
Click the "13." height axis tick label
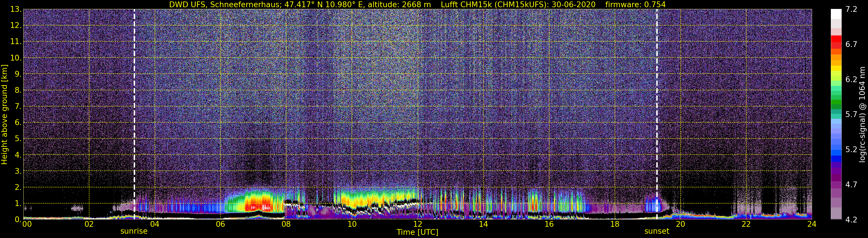click(16, 10)
